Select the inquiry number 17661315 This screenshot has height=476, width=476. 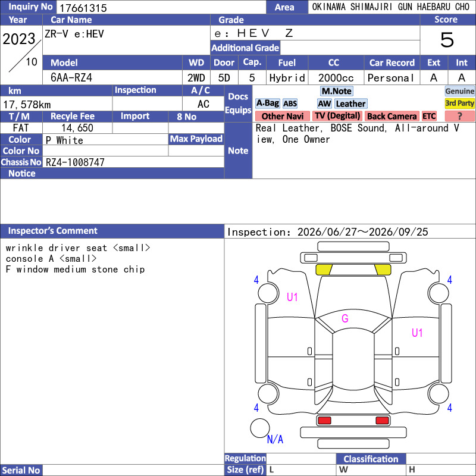tap(83, 8)
